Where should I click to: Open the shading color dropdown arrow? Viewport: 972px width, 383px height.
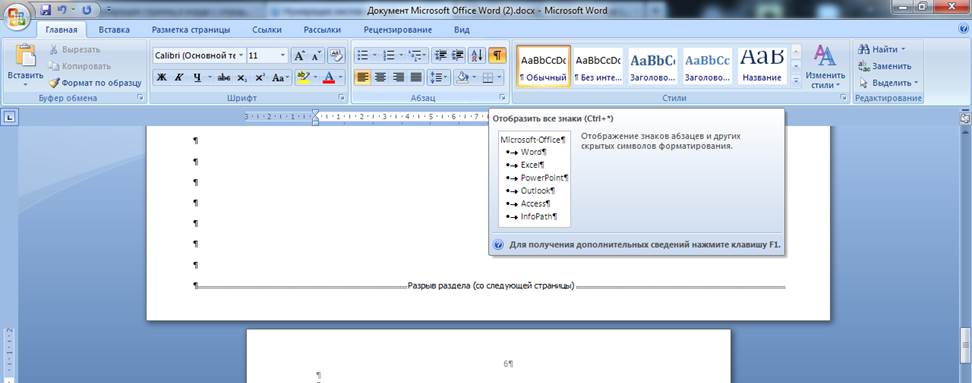(474, 77)
